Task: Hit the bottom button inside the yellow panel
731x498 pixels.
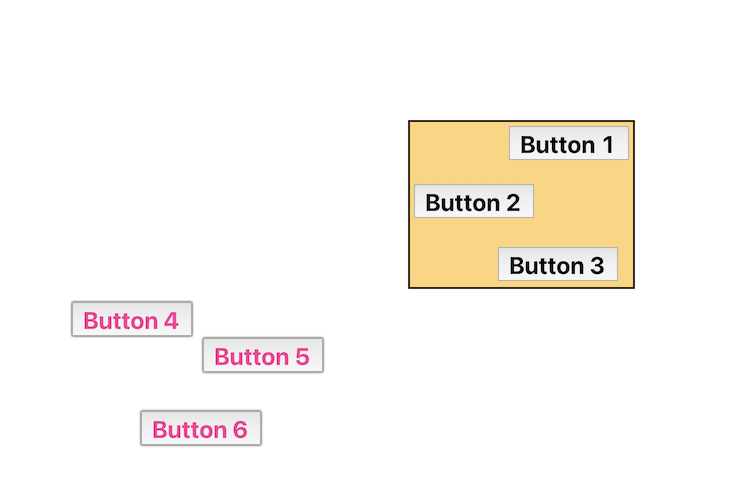Action: (557, 265)
